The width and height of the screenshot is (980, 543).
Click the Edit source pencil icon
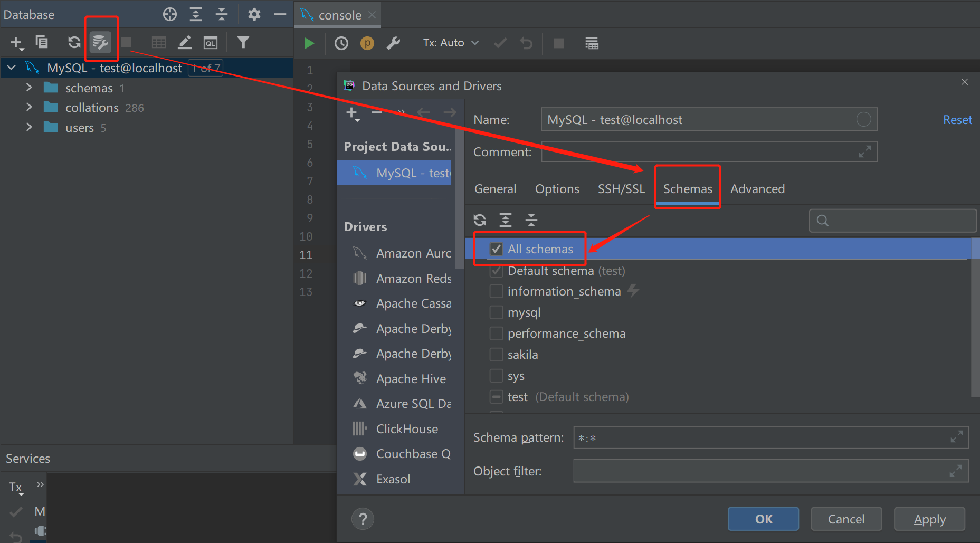coord(184,43)
